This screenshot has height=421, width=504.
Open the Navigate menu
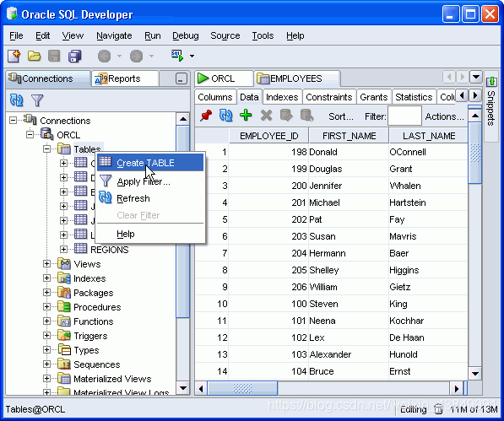[x=114, y=35]
